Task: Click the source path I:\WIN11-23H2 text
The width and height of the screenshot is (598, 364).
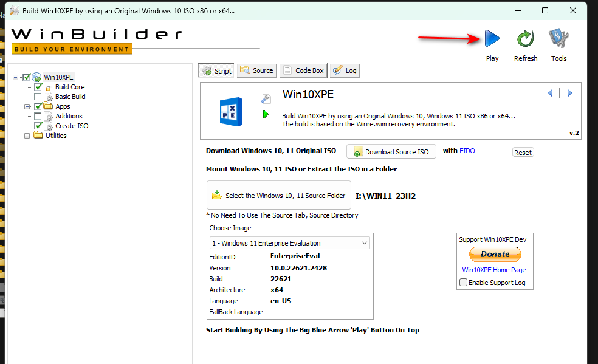Action: (x=385, y=196)
